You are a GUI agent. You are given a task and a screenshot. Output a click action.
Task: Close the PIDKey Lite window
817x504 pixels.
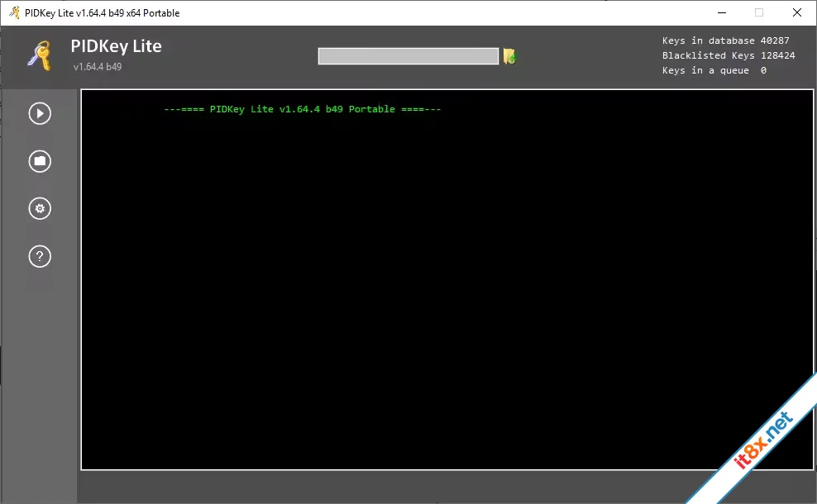point(796,12)
